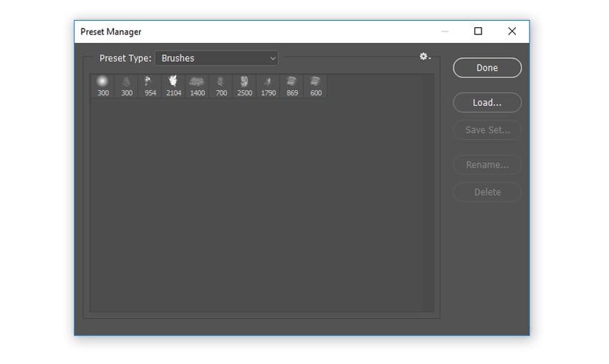Click the Load... button
The width and height of the screenshot is (609, 364).
(487, 102)
